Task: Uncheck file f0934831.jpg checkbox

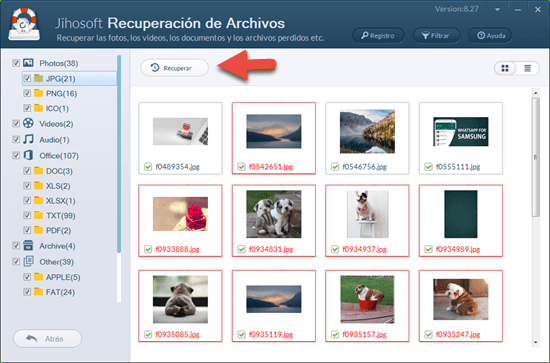Action: click(x=241, y=249)
